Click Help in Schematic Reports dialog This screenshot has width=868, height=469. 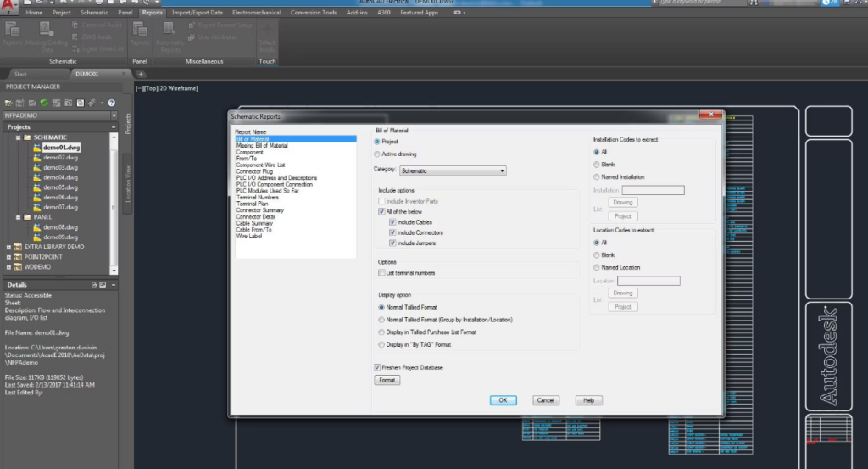pos(588,400)
